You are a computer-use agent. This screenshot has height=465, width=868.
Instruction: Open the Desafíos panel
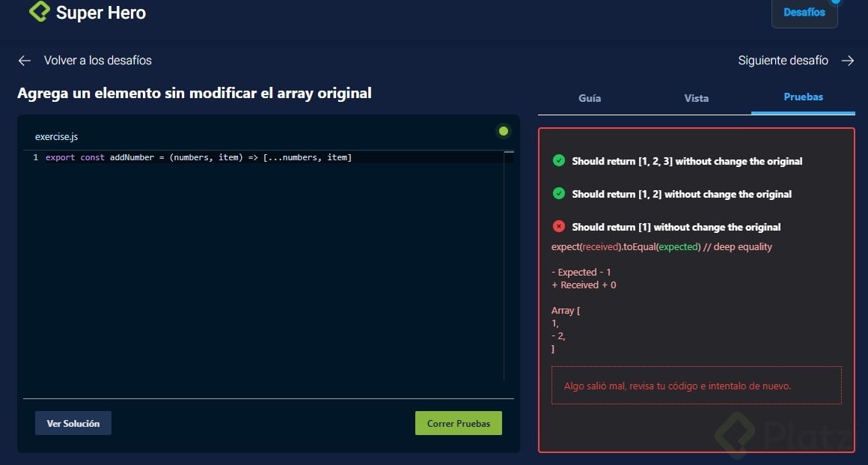pos(804,12)
